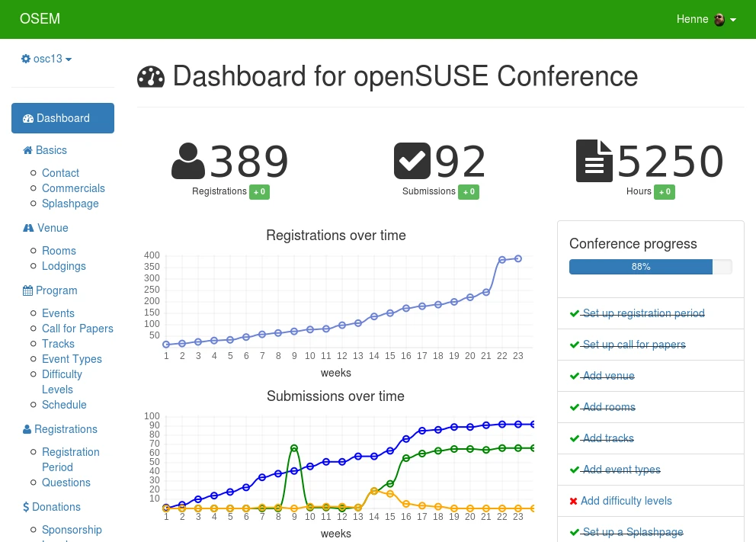The height and width of the screenshot is (542, 756).
Task: Open Difficulty Levels in the sidebar
Action: tap(62, 382)
